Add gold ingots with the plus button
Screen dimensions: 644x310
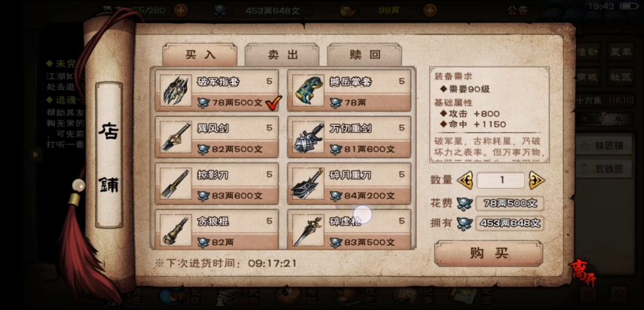point(429,10)
